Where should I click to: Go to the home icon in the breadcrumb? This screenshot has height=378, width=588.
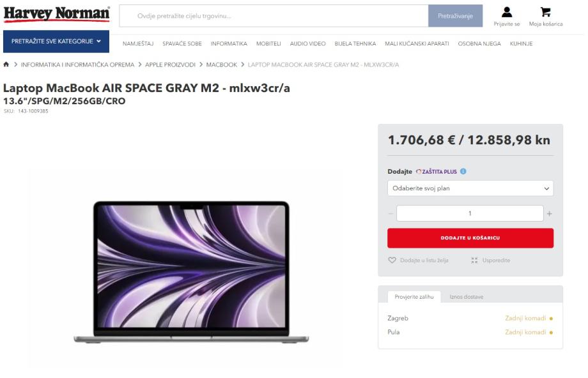tap(6, 64)
